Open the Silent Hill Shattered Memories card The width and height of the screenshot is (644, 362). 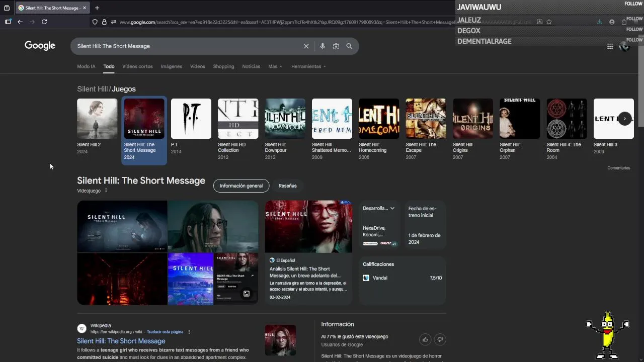click(332, 129)
